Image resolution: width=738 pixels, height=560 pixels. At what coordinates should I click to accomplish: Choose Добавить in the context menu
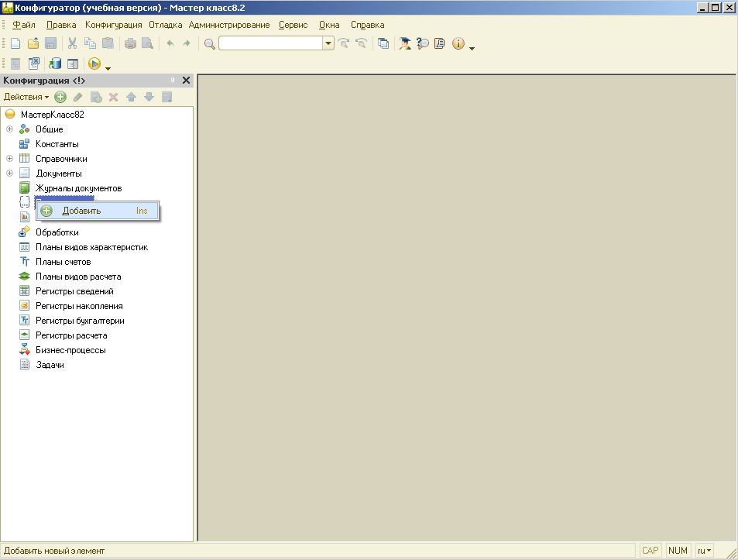tap(98, 211)
